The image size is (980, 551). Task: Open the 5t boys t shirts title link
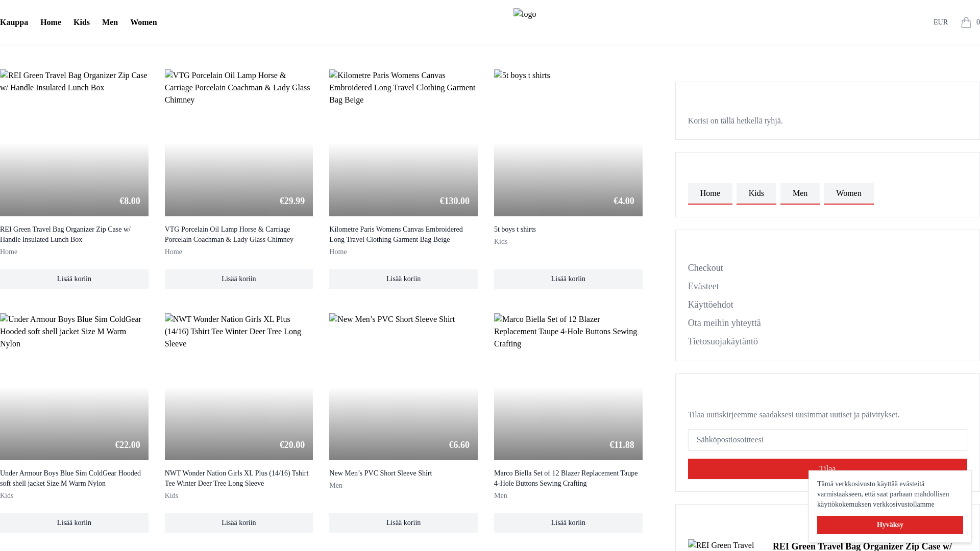coord(515,230)
